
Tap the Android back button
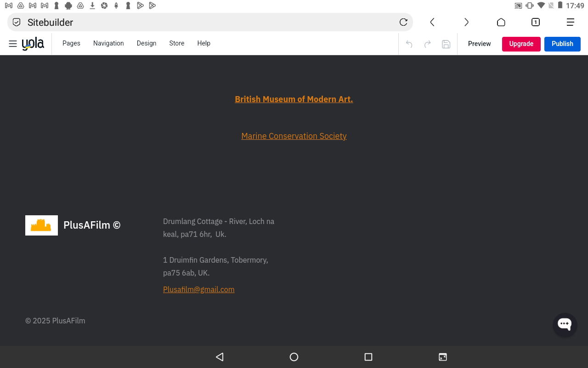220,357
